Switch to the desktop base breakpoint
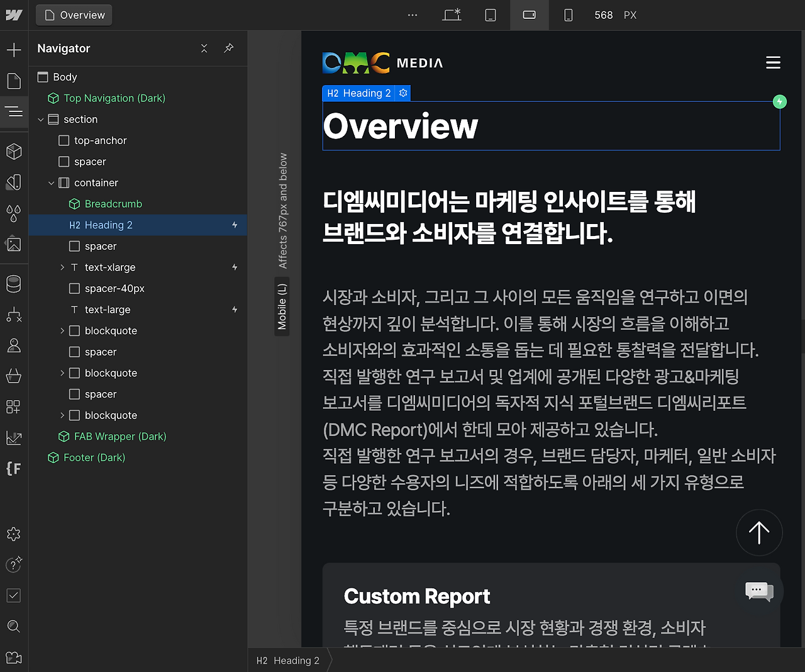The image size is (805, 672). (452, 15)
